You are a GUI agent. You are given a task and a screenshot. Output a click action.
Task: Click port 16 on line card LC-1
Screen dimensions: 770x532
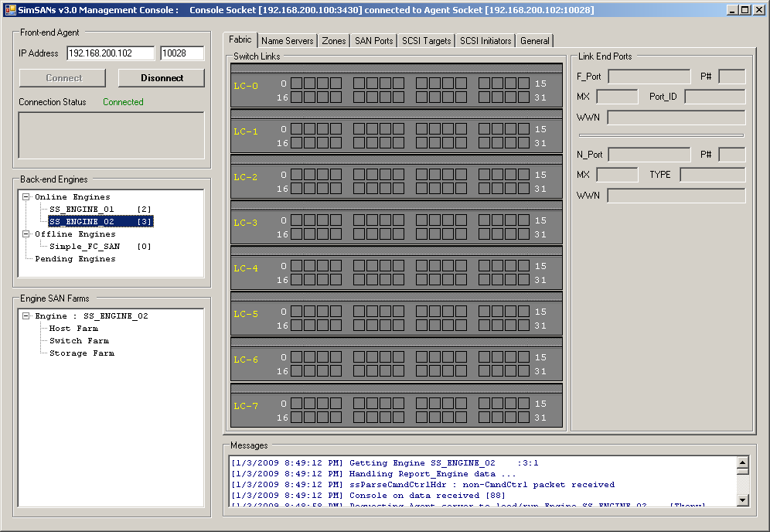click(x=296, y=142)
